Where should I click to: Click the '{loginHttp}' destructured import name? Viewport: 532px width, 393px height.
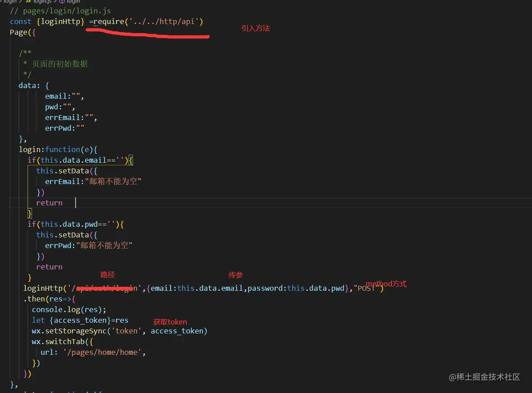coord(60,21)
